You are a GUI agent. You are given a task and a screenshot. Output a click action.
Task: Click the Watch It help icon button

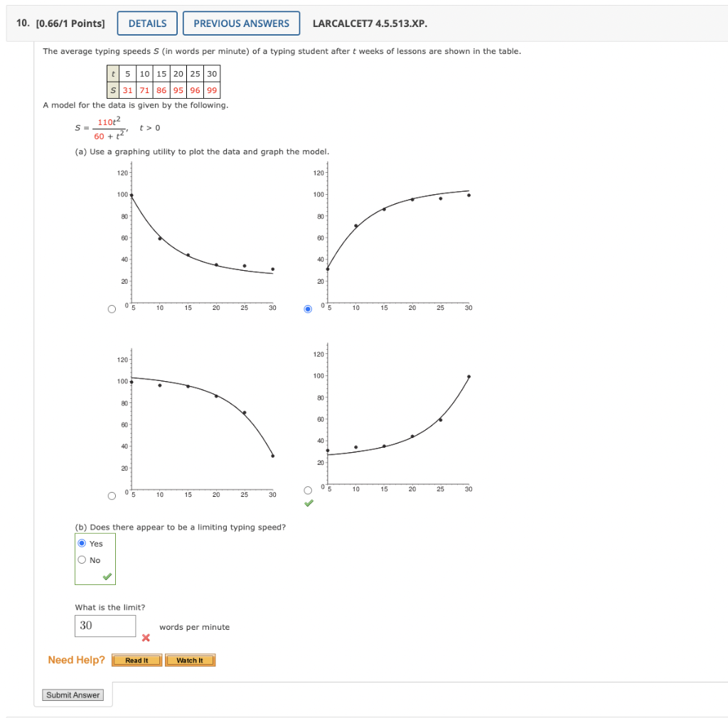tap(190, 660)
